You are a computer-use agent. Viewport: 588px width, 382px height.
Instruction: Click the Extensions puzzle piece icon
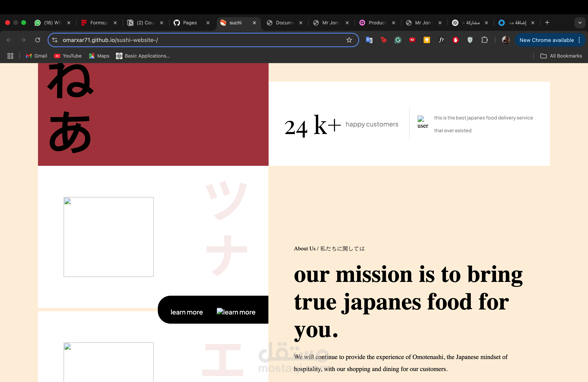point(484,40)
